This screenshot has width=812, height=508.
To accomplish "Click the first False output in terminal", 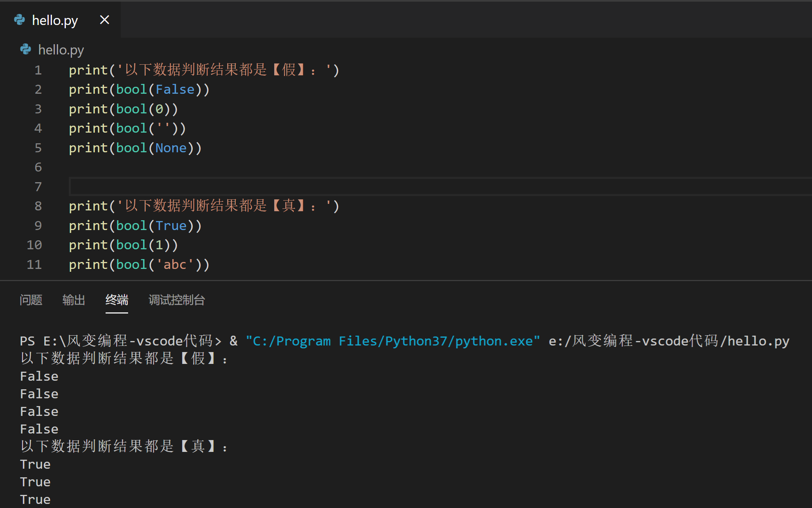I will pyautogui.click(x=39, y=376).
